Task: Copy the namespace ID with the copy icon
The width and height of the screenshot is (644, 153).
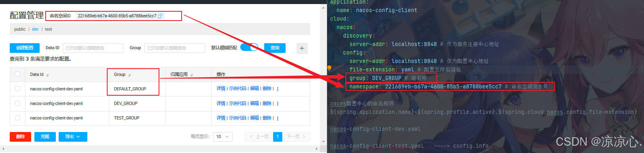Action: (160, 16)
